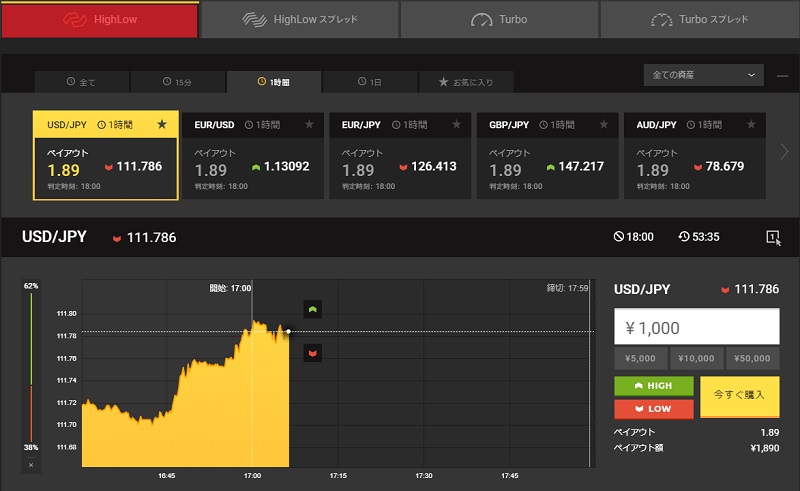Screen dimensions: 800x491
Task: Click GBP/JPY price 147.217
Action: click(x=581, y=166)
